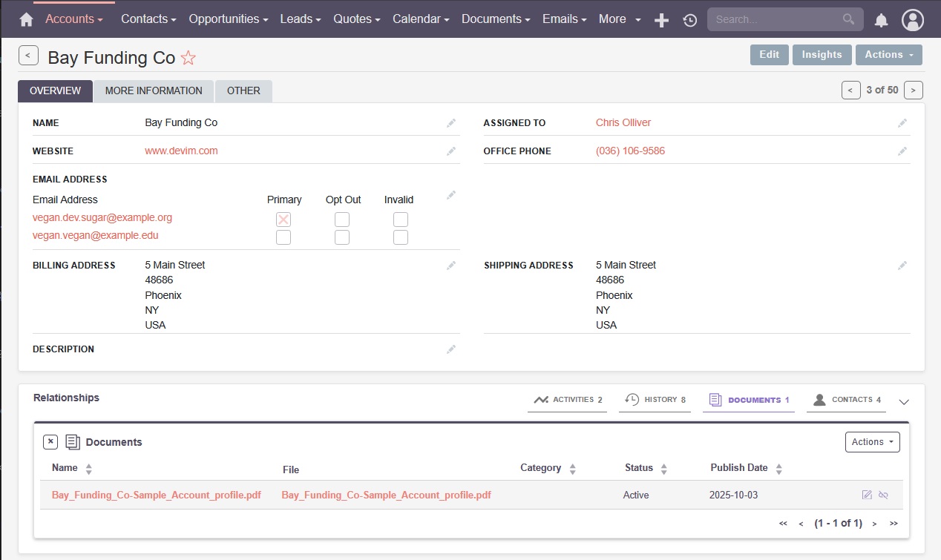Unlink the document with the unlink icon

pyautogui.click(x=883, y=495)
